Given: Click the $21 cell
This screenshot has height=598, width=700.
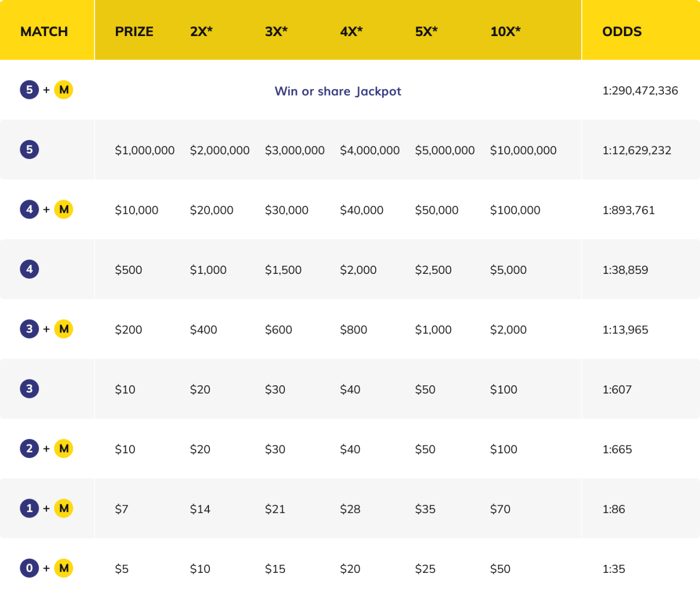Looking at the screenshot, I should click(x=275, y=509).
